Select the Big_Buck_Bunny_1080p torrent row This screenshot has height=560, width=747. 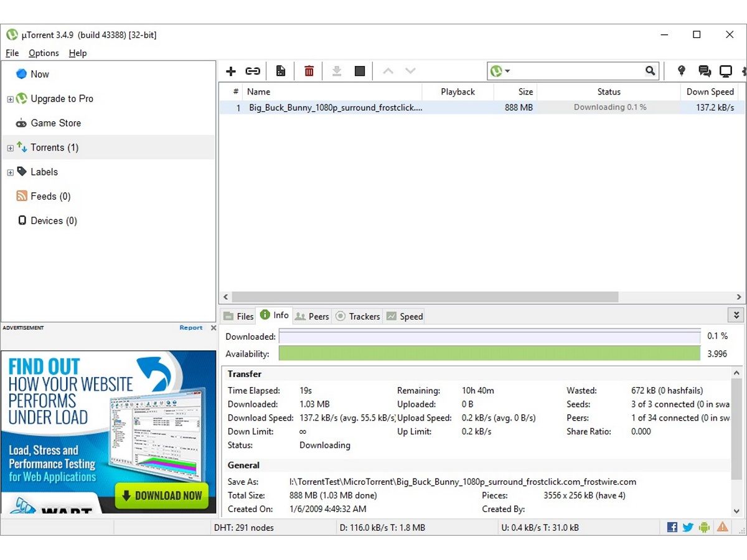coord(481,108)
